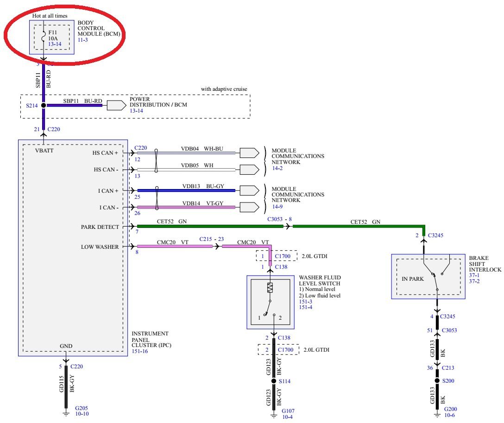Click the 'GND' pin label in the IPC
This screenshot has width=504, height=423.
point(66,346)
